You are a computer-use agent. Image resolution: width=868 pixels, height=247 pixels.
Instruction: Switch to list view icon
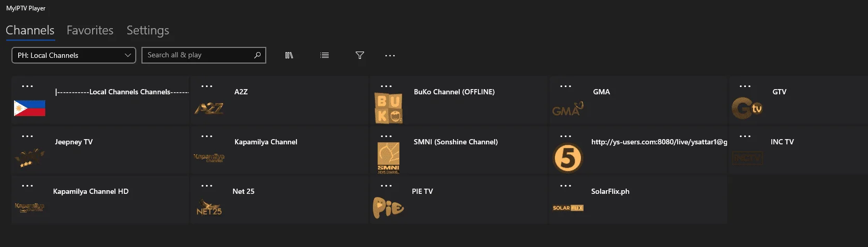point(325,55)
